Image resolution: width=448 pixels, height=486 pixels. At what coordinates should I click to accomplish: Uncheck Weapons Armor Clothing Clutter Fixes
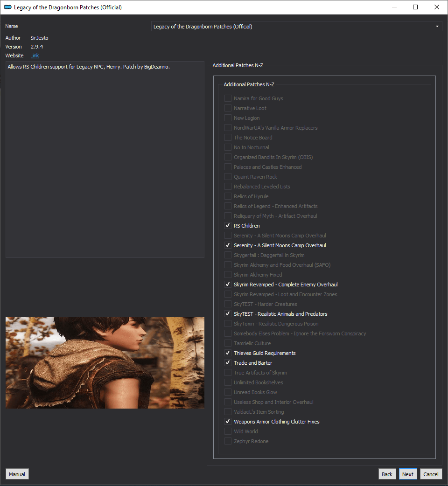228,421
